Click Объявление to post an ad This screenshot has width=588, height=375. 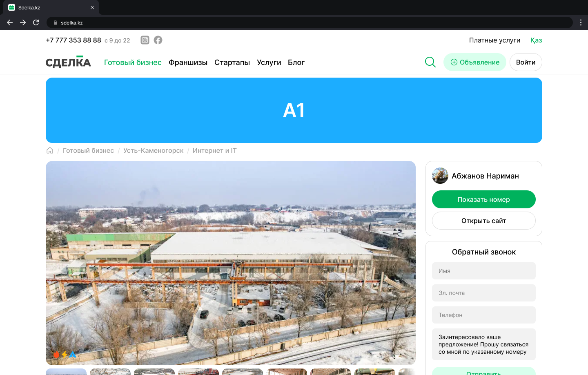coord(475,62)
